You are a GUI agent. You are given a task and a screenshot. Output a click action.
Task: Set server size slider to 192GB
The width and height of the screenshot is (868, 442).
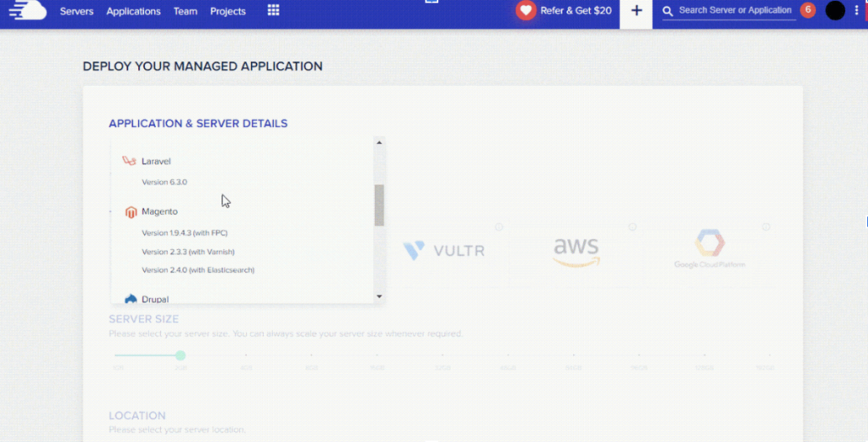765,368
